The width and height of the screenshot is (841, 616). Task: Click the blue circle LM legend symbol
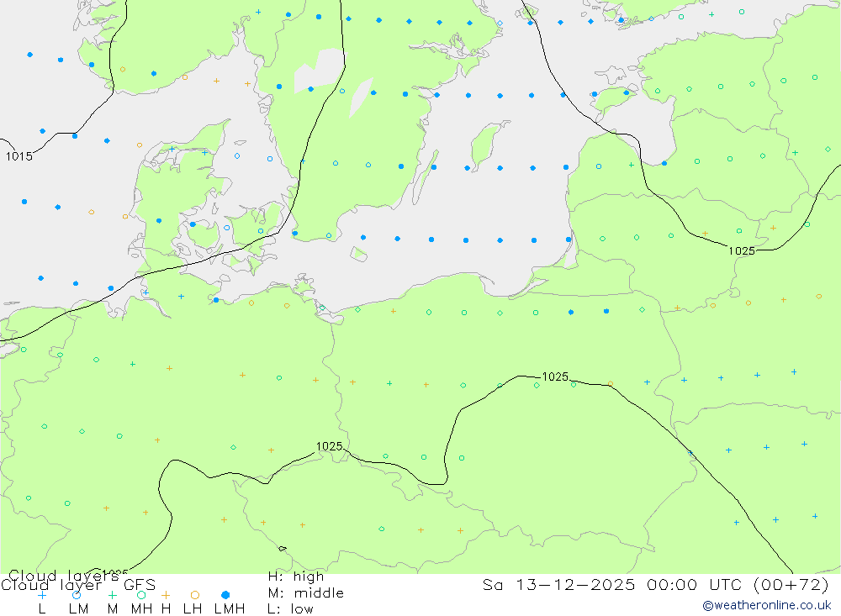click(77, 595)
